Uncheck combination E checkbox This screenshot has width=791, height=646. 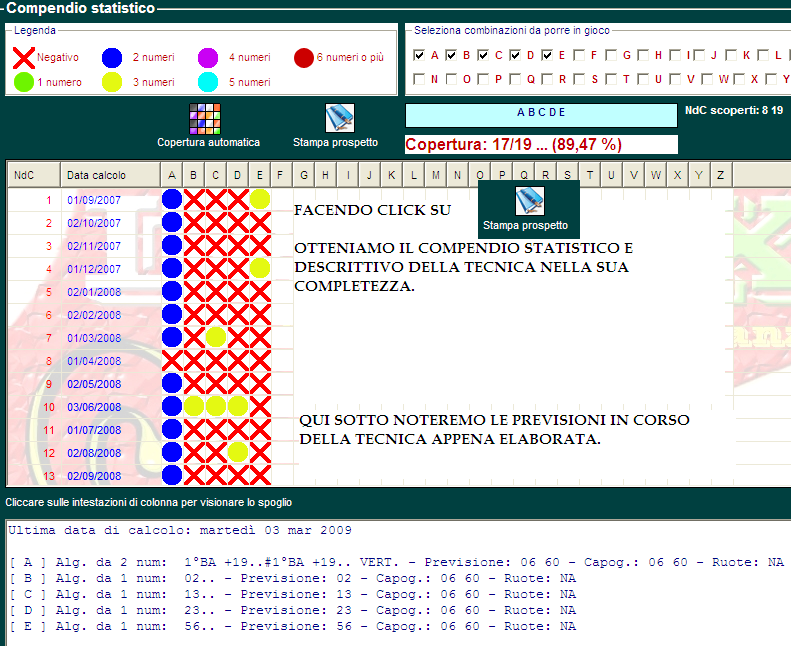tap(547, 55)
